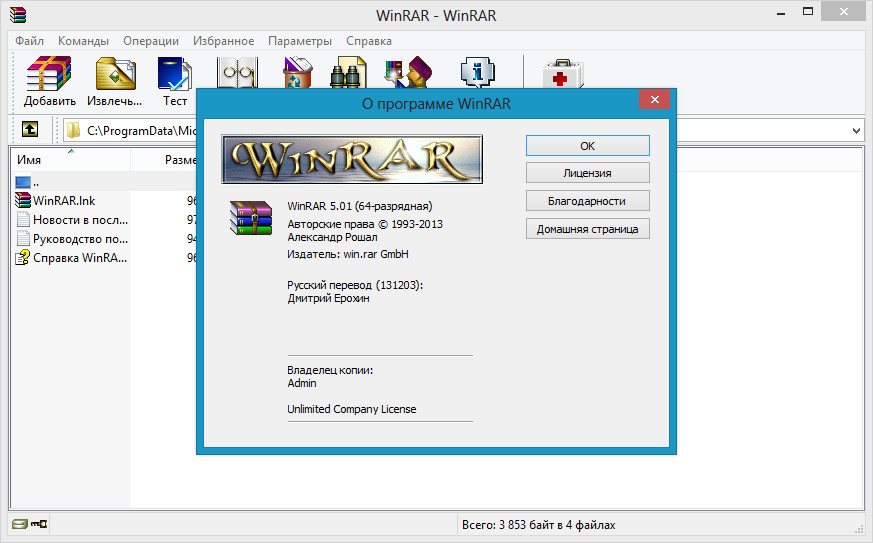The height and width of the screenshot is (543, 873).
Task: Click the Wizard toolbar icon
Action: pos(408,72)
